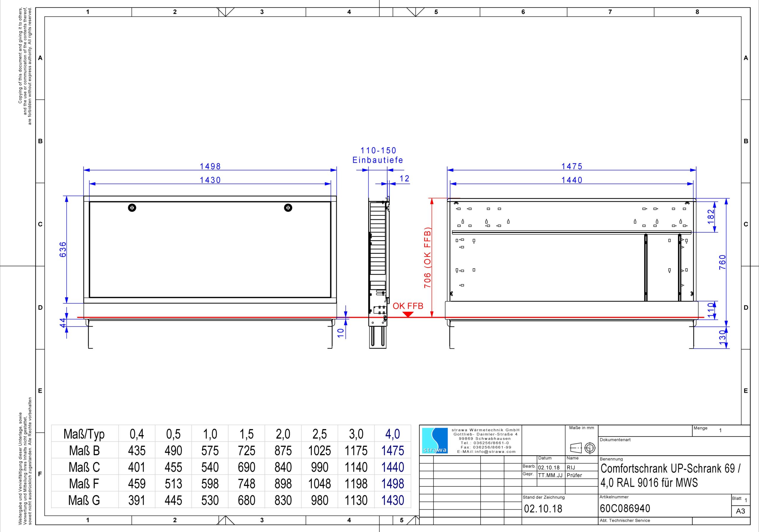Select the '0,4' type column header
The image size is (759, 532).
point(136,434)
